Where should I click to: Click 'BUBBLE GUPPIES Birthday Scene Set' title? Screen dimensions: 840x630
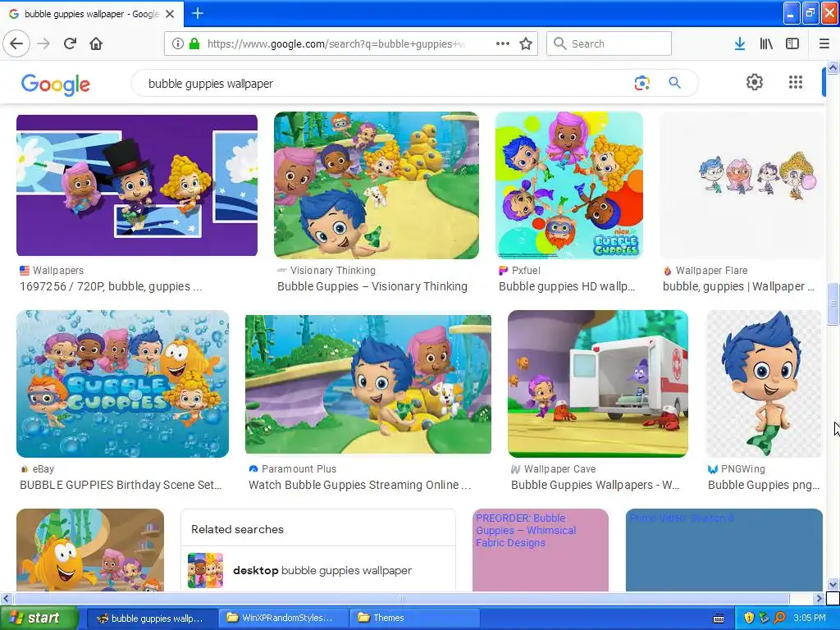121,485
